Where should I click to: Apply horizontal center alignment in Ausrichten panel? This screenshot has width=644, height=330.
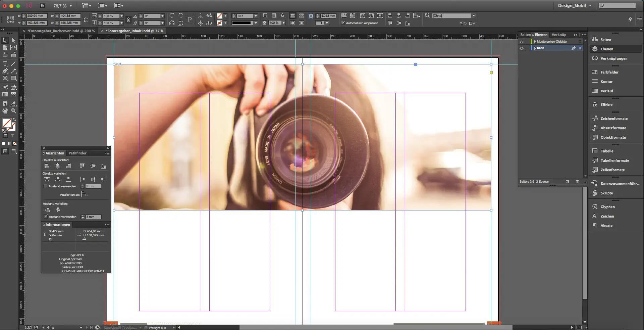pyautogui.click(x=58, y=166)
